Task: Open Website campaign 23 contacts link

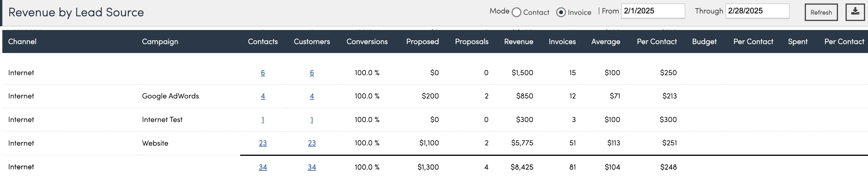Action: (x=263, y=143)
